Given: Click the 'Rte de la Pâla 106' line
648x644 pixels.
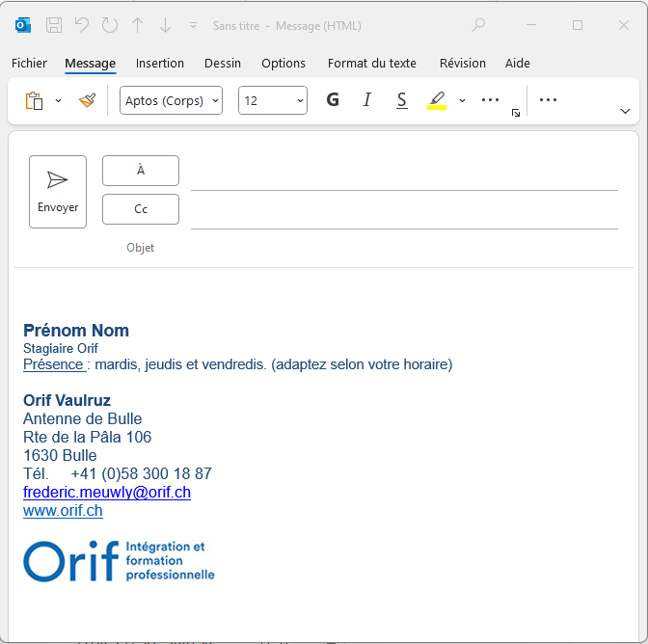Looking at the screenshot, I should click(87, 437).
